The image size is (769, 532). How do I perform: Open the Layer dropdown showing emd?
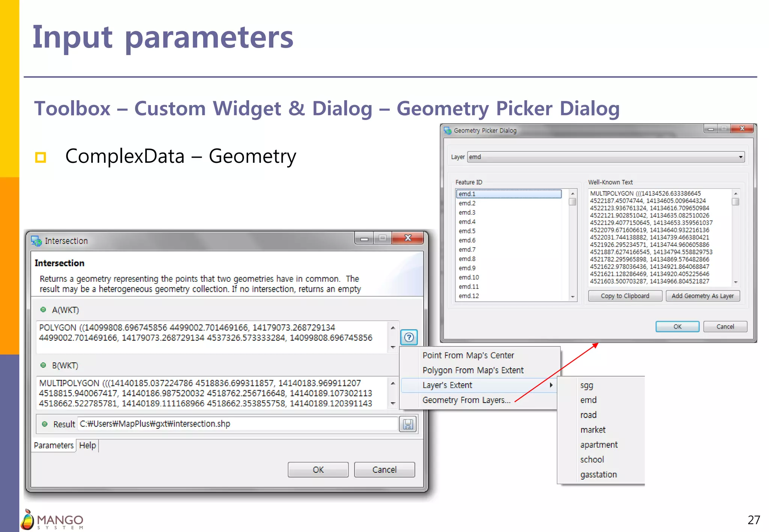click(606, 157)
